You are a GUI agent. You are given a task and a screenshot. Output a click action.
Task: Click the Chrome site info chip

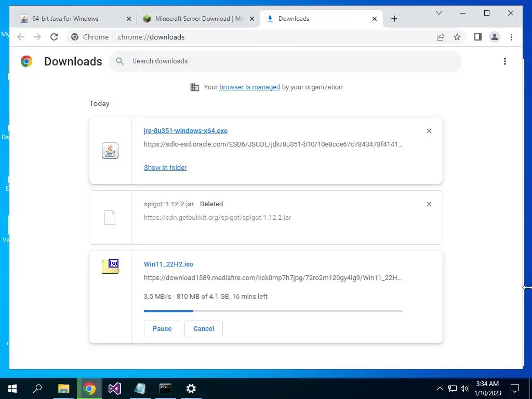[90, 37]
